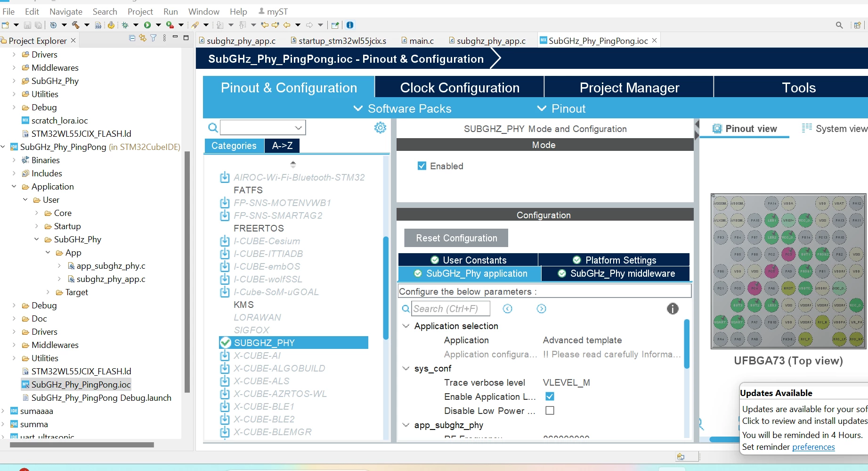Open the Platform Settings tab

614,260
